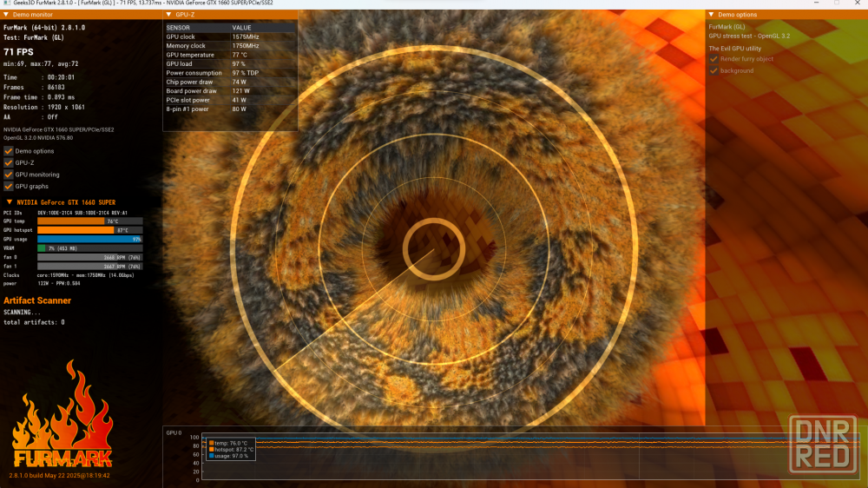Close the FurMark window
The width and height of the screenshot is (868, 488).
pos(857,3)
